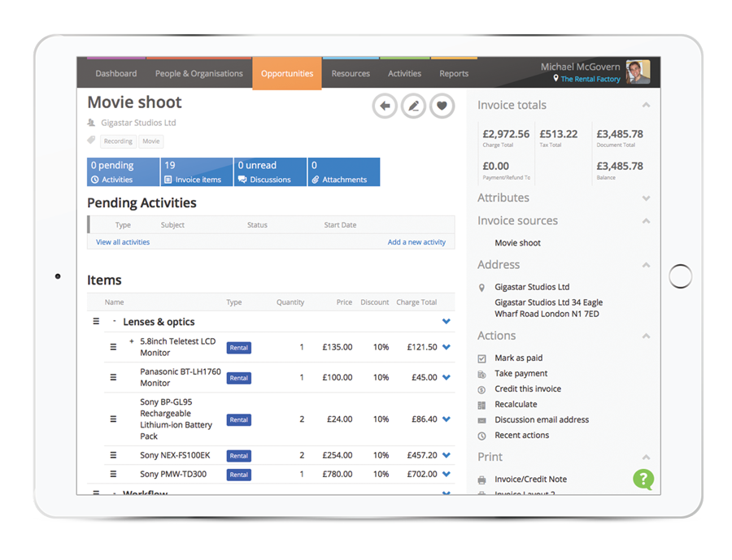Open dropdown for 5.8inch Teletest LCD Monitor row
This screenshot has width=732, height=560.
(447, 347)
